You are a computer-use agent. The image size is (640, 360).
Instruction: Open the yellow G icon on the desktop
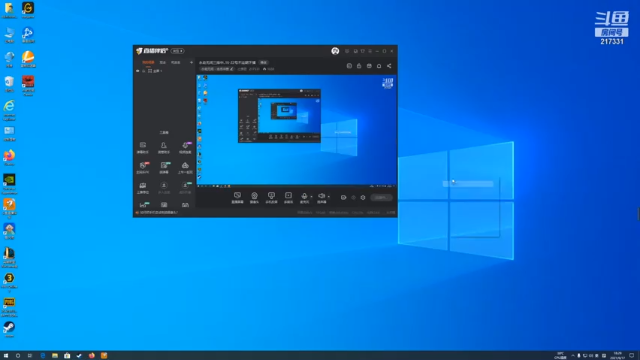[28, 9]
